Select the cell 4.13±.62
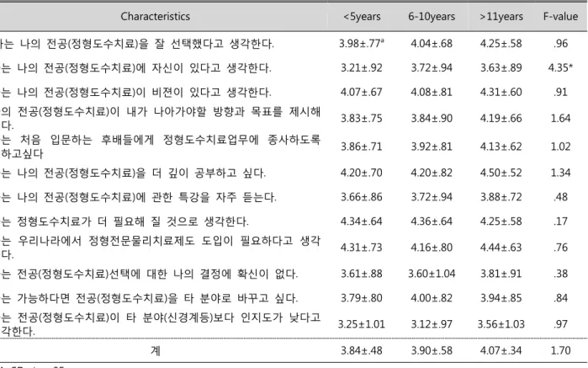588x368 pixels. 501,147
